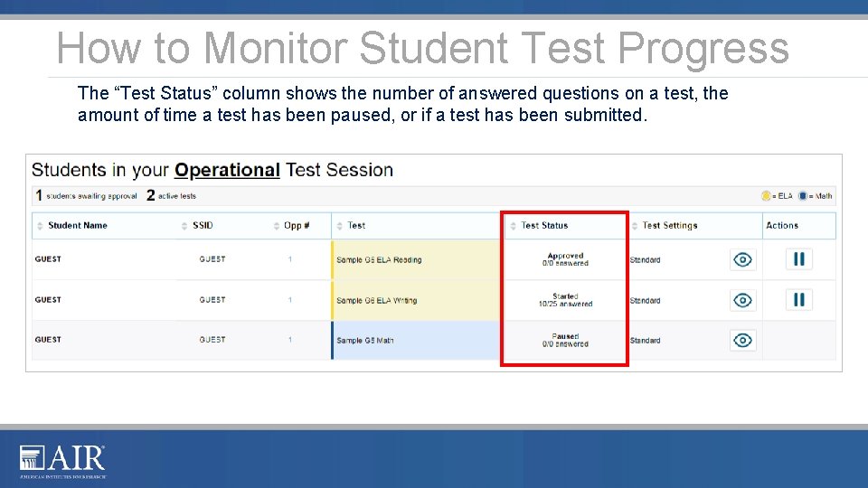Click the Actions column header
This screenshot has width=868, height=488.
pos(782,226)
